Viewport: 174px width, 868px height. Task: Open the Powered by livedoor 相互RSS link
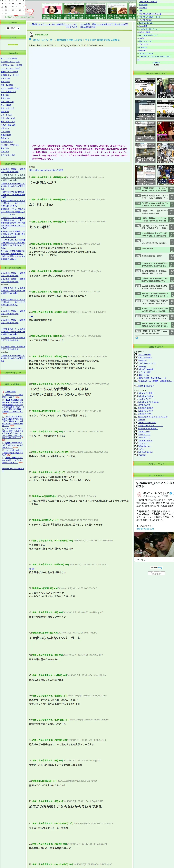point(13,469)
